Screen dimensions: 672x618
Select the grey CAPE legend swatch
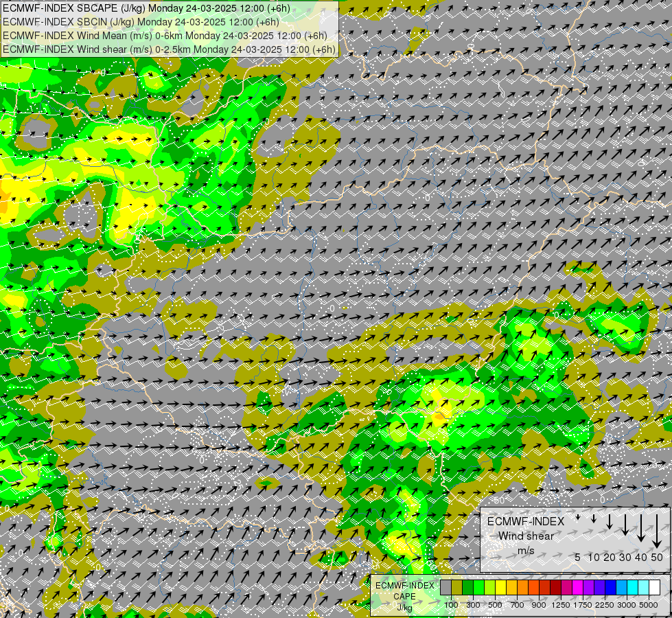[445, 588]
